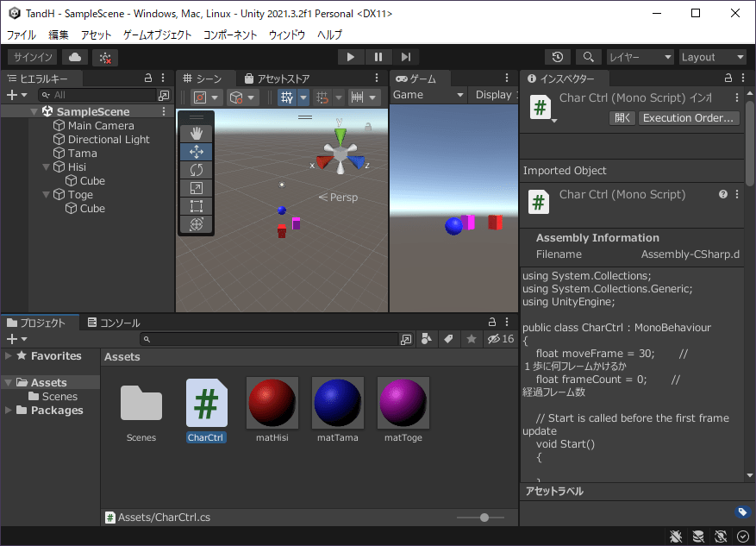756x546 pixels.
Task: Select the Move tool in Scene view
Action: pos(197,152)
